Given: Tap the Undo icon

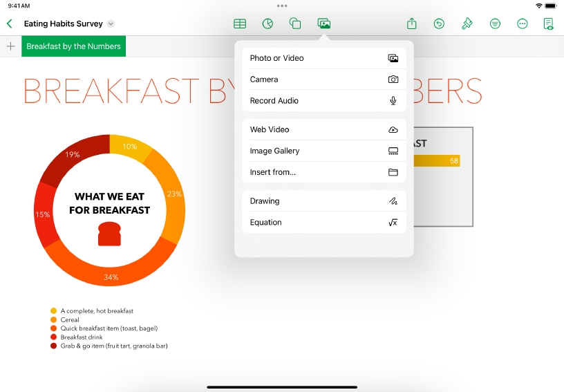Looking at the screenshot, I should [x=439, y=24].
